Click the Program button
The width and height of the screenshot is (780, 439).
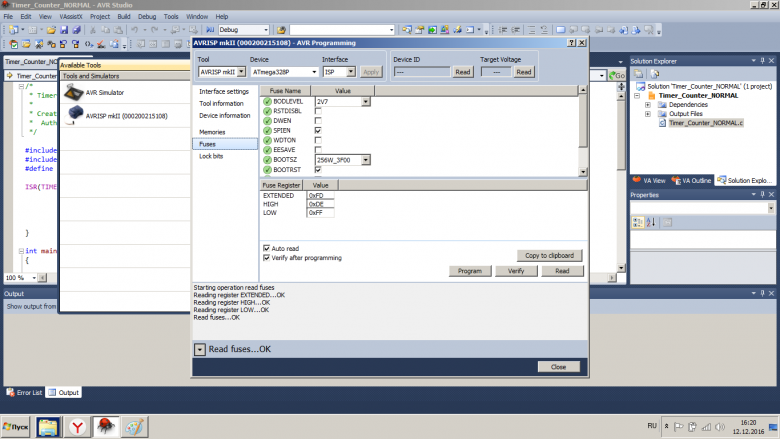pos(470,271)
